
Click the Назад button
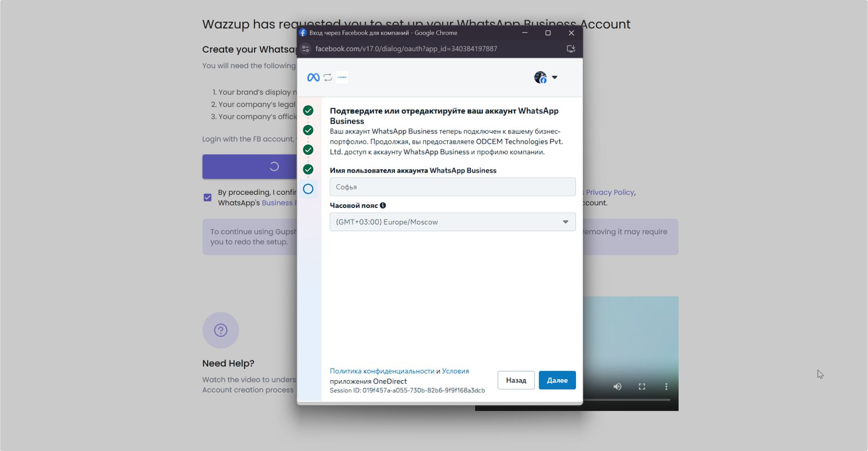click(516, 380)
